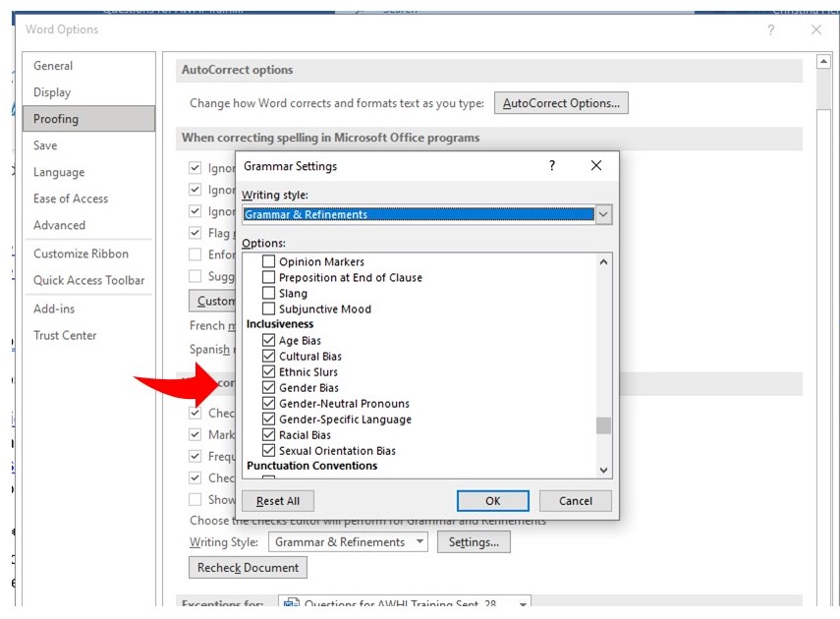Expand the Writing style dropdown in Grammar Settings
Image resolution: width=840 pixels, height=619 pixels.
click(603, 214)
